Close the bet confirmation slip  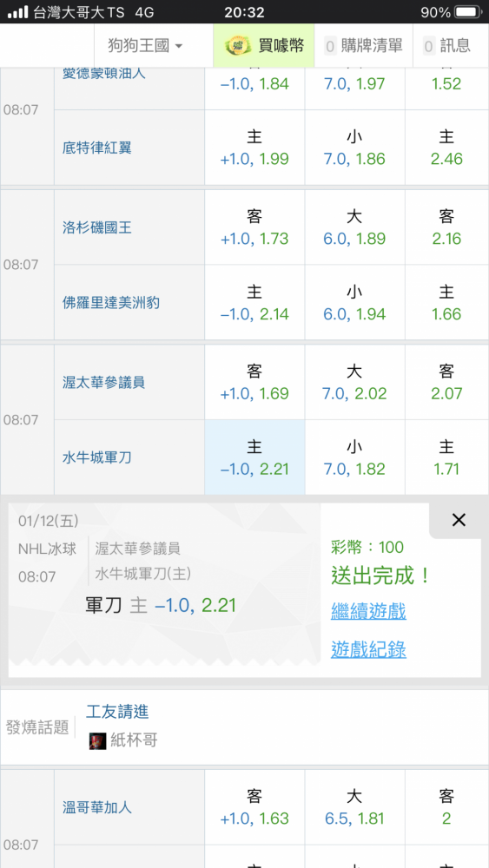459,520
